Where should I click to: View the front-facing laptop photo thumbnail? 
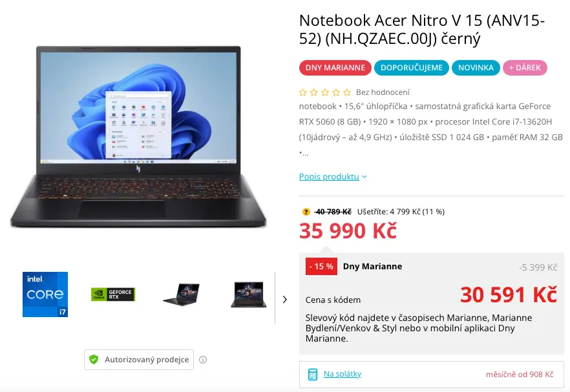(249, 294)
